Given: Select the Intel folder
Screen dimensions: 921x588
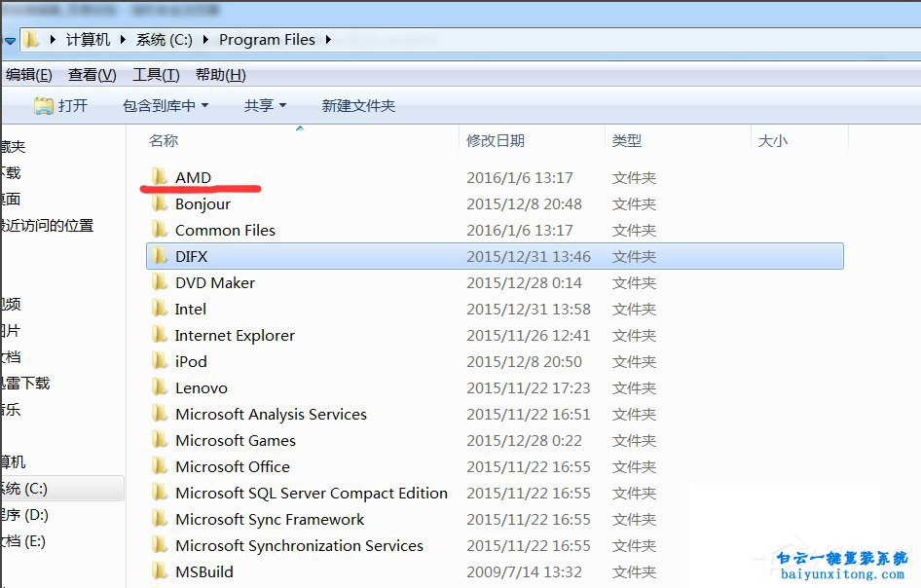Looking at the screenshot, I should coord(190,309).
